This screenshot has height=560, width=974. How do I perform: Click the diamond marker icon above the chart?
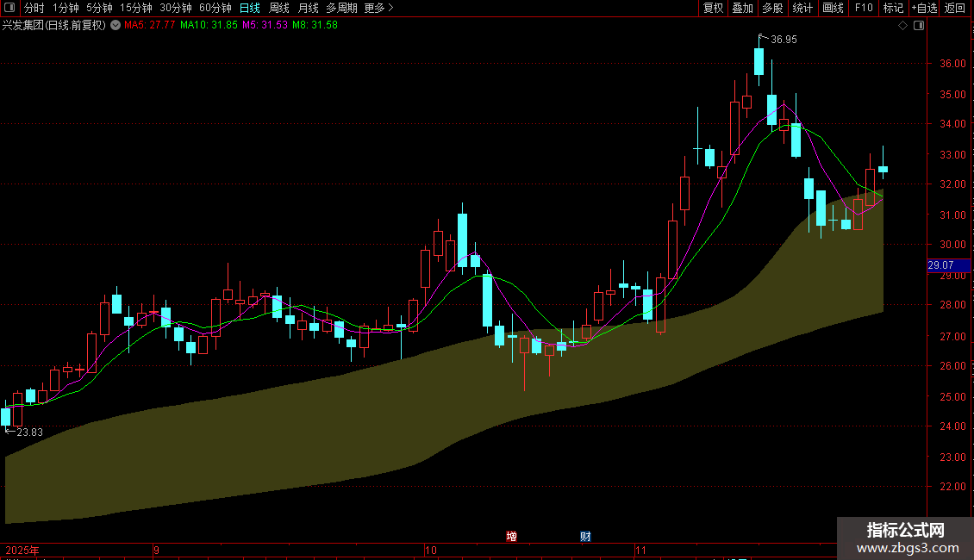(903, 26)
